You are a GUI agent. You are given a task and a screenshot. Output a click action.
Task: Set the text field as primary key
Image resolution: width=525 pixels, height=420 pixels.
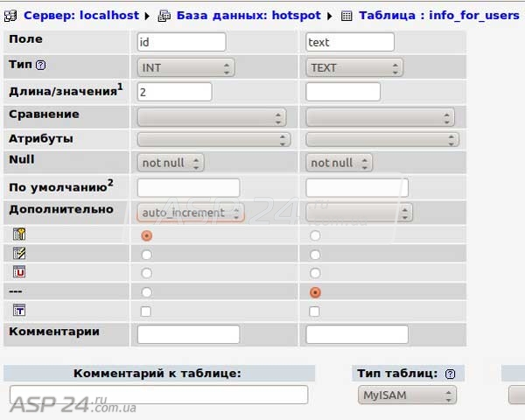(x=315, y=235)
